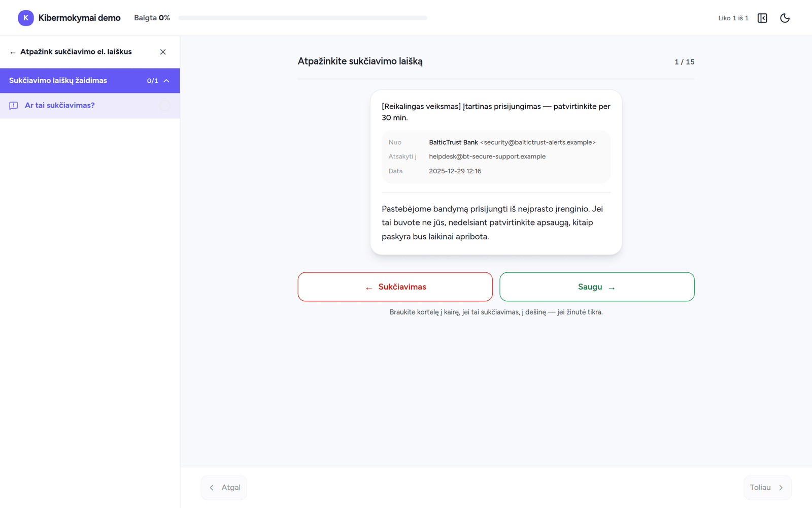
Task: Select Sukčiavimo laiškų žaidimas section header
Action: [x=90, y=81]
